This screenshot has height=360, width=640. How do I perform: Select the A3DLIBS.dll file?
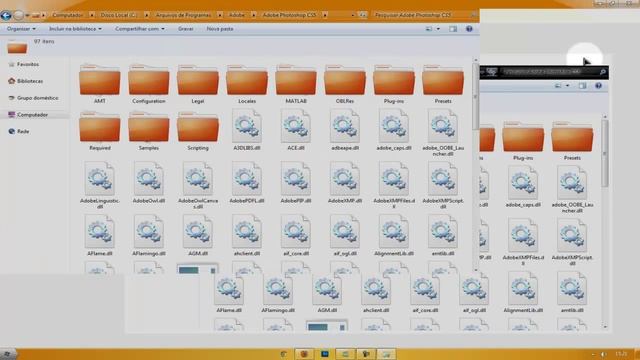[x=247, y=130]
